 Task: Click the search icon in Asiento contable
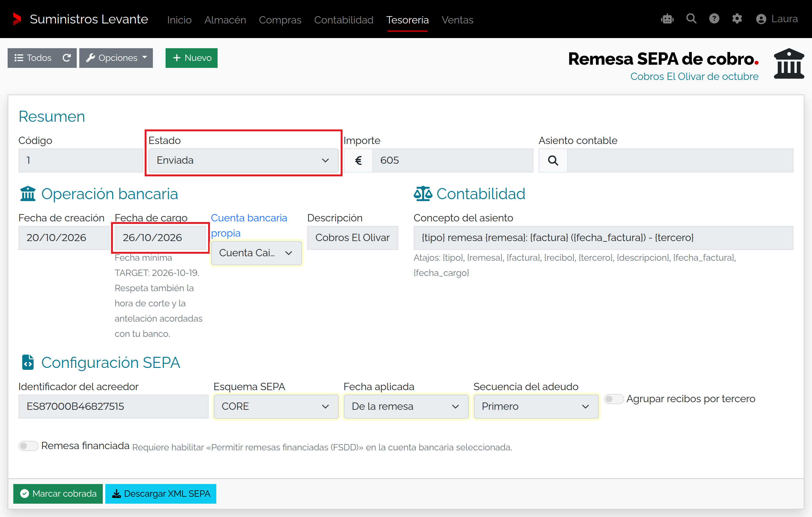(x=553, y=160)
